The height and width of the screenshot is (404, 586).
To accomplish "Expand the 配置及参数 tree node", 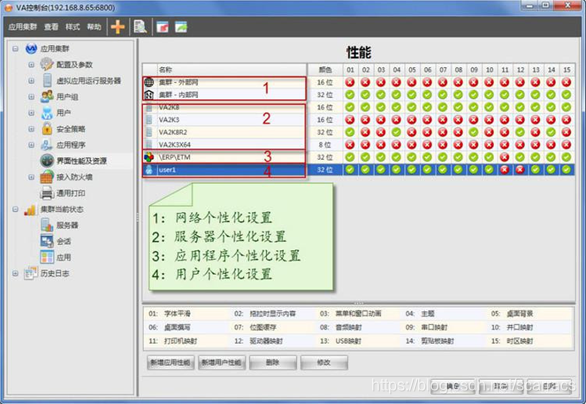I will (x=31, y=65).
